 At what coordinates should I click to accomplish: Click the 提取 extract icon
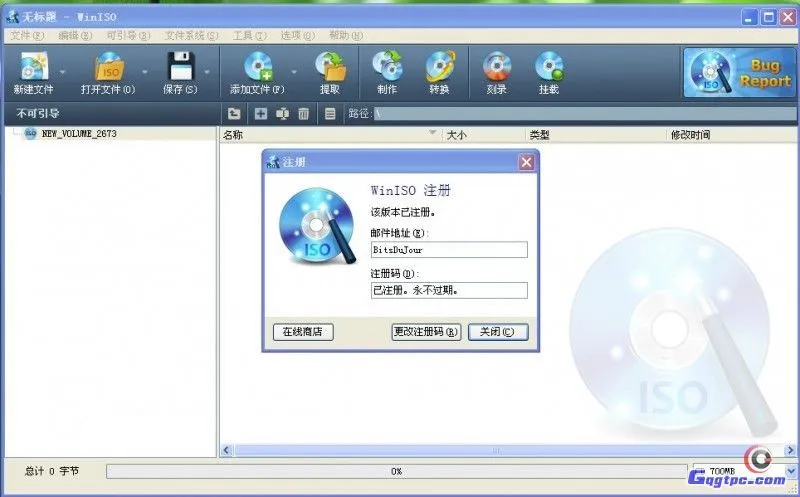click(x=330, y=67)
